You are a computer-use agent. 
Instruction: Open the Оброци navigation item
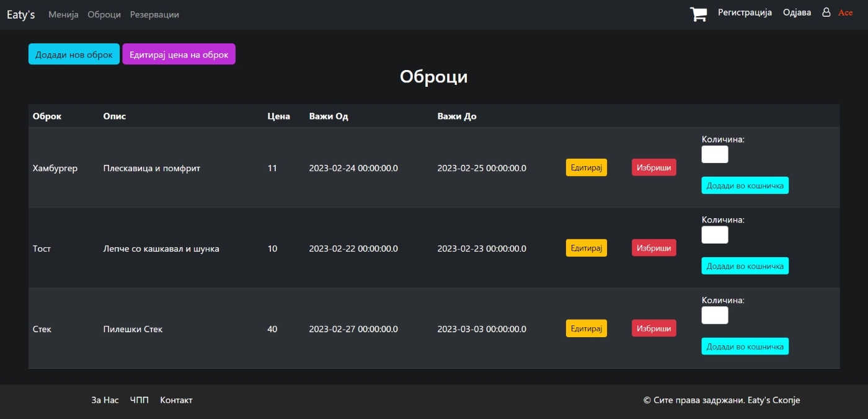(x=104, y=15)
